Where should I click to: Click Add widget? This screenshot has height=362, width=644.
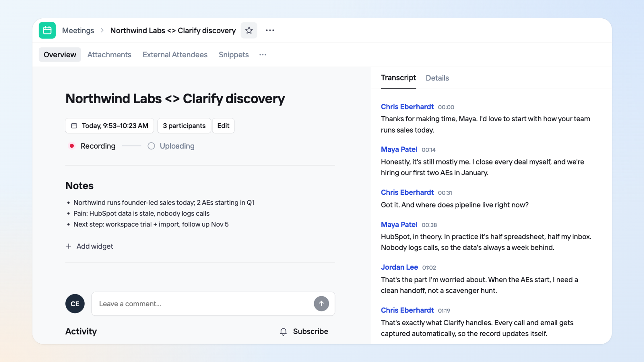[x=90, y=246]
